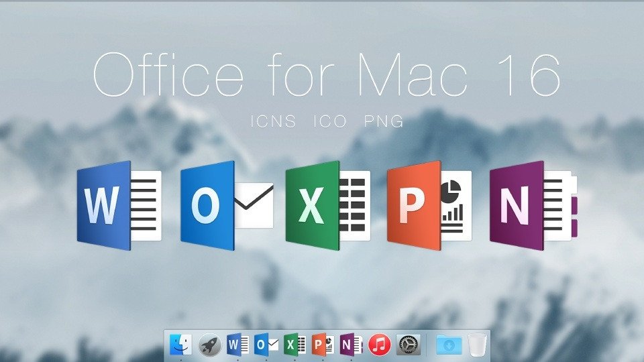Launch iTunes music app from dock
Screen dimensions: 644x362
tap(380, 345)
